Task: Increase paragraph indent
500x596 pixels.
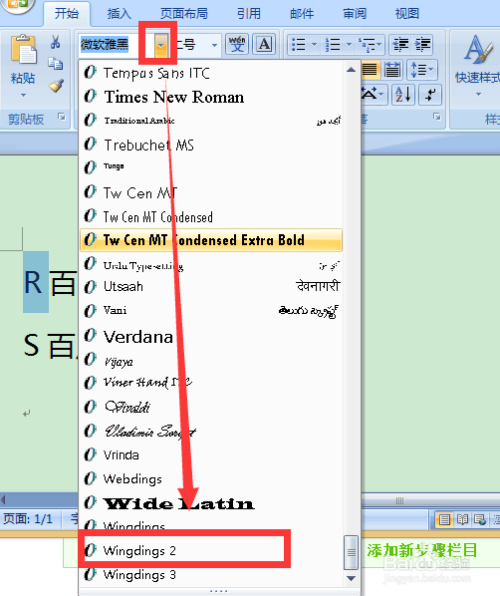Action: [423, 45]
